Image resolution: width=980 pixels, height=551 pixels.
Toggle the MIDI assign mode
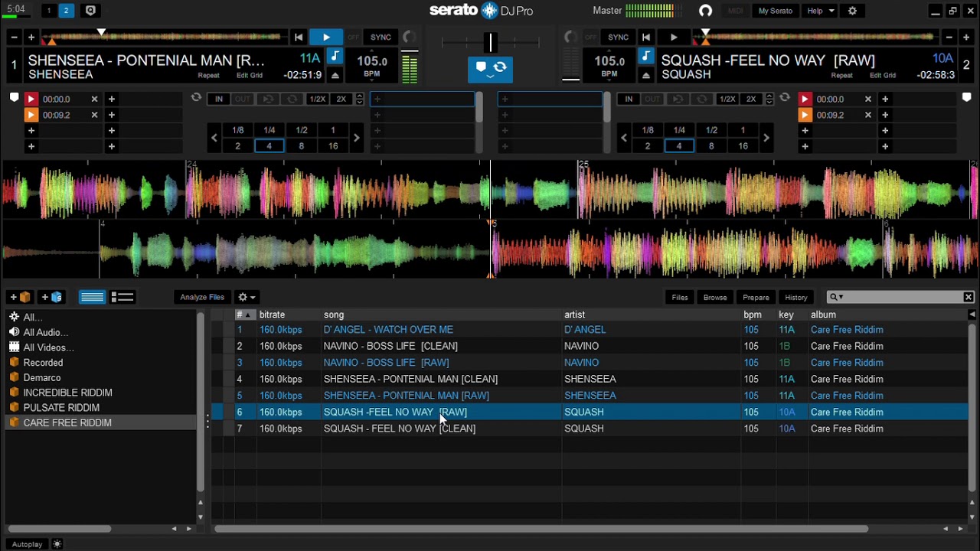click(736, 11)
